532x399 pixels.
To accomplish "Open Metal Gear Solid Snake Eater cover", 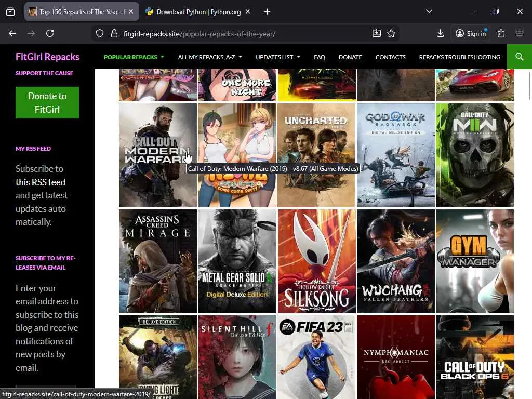I will coord(237,261).
